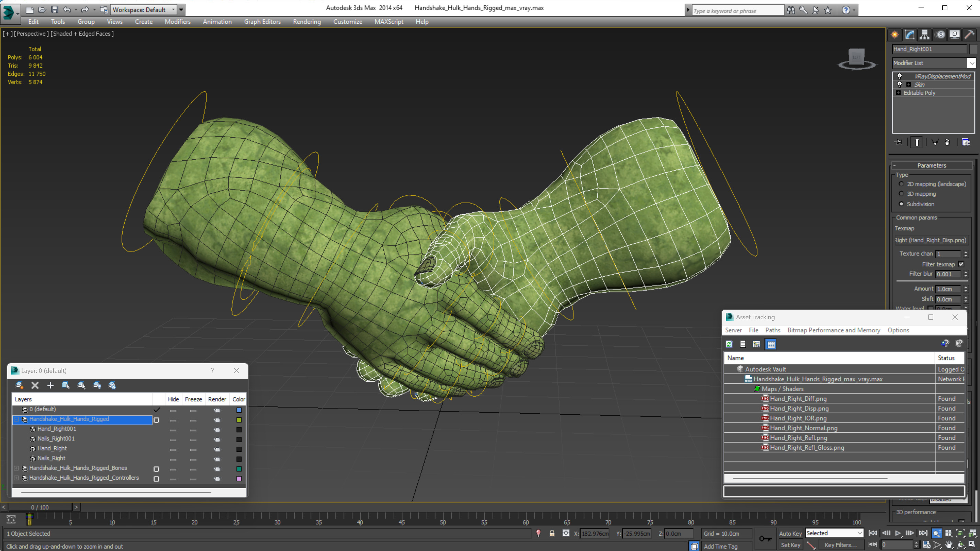Toggle Freeze for Handshake_Hulk_Hands_Rigged layer

[193, 420]
